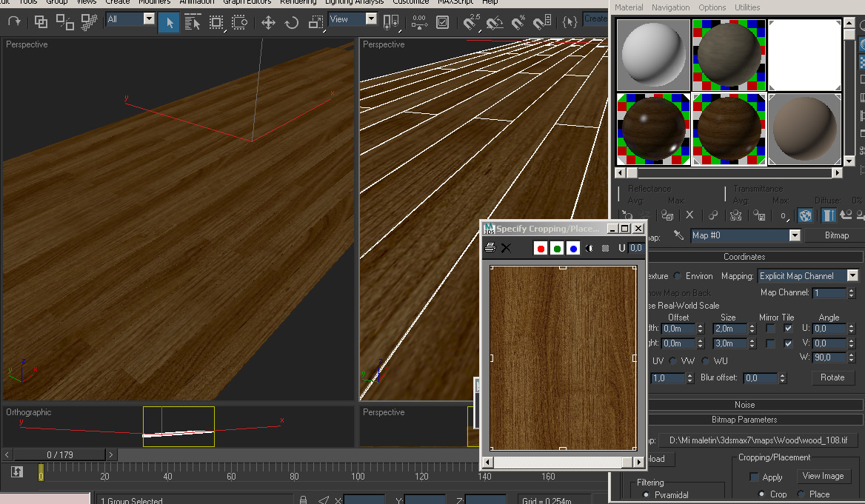Pick map from object with eyedropper

679,235
